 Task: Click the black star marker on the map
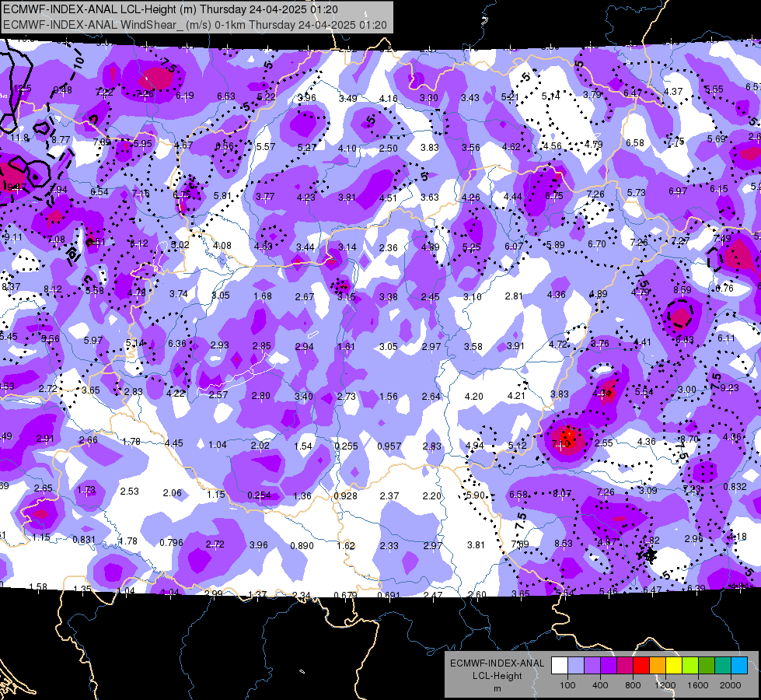tap(649, 555)
